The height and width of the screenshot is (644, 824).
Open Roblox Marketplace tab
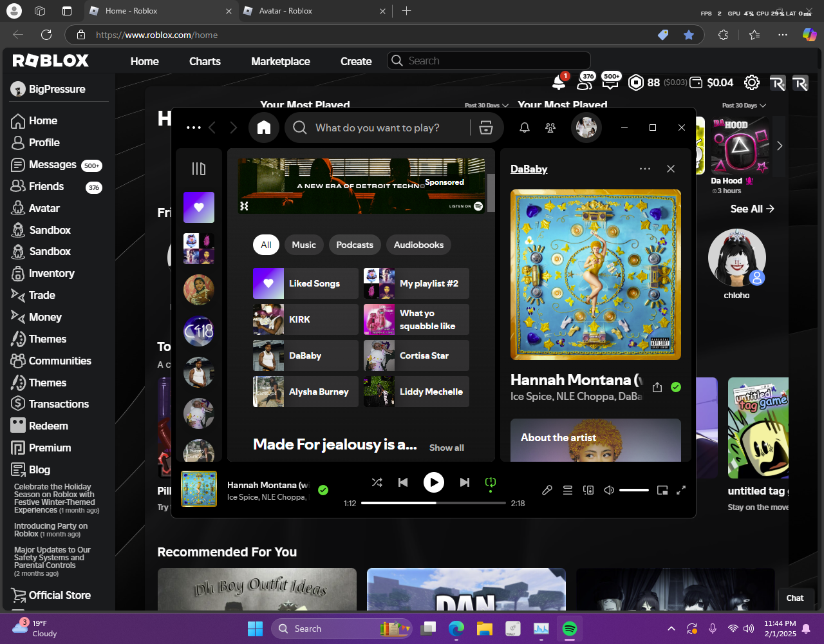(x=281, y=61)
